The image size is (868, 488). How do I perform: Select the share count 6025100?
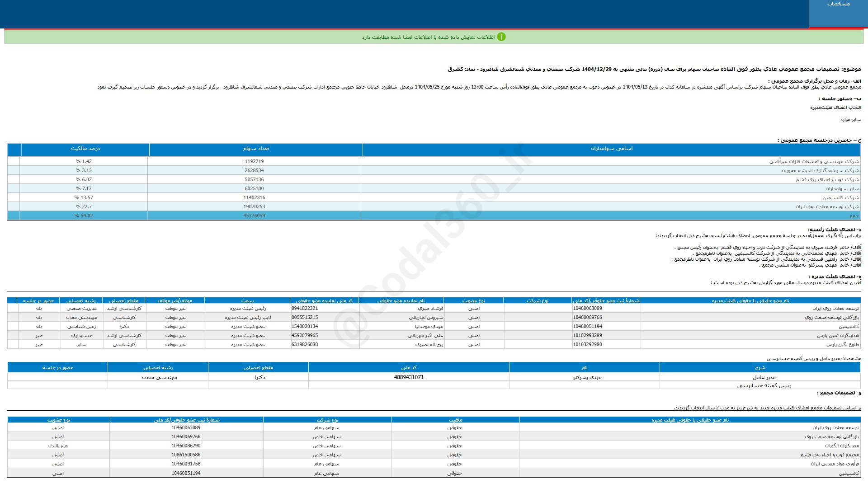[x=254, y=188]
